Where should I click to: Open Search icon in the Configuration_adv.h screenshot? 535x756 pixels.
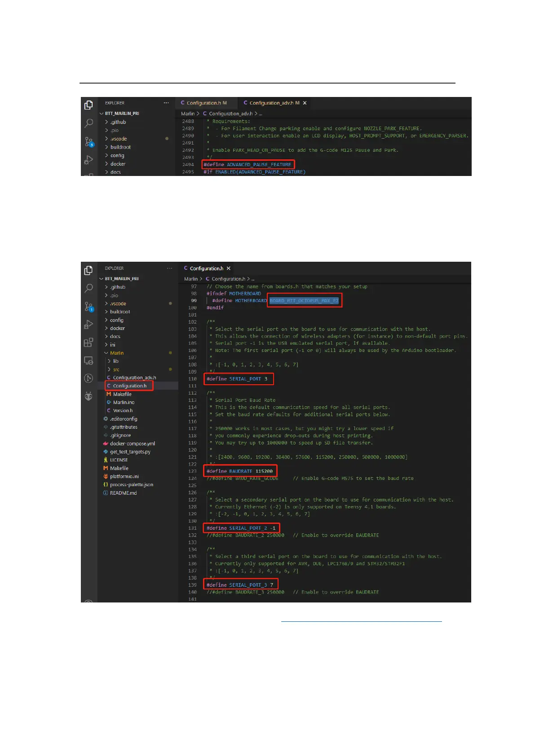tap(89, 123)
